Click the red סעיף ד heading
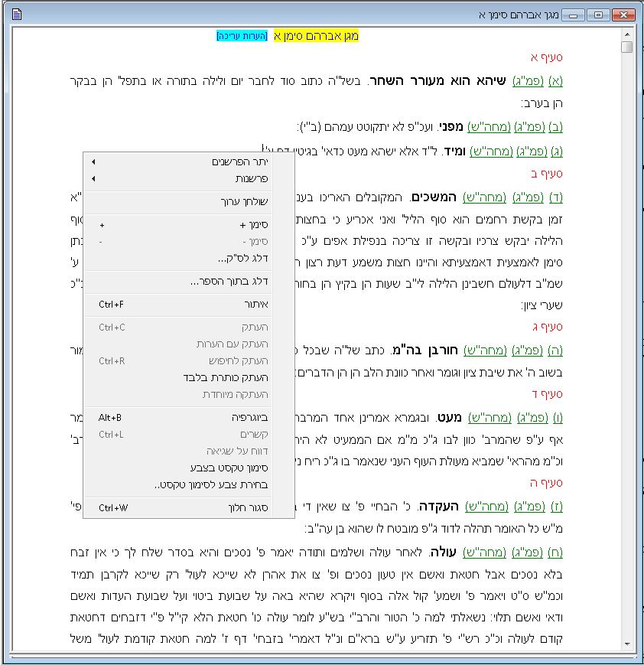 point(548,394)
